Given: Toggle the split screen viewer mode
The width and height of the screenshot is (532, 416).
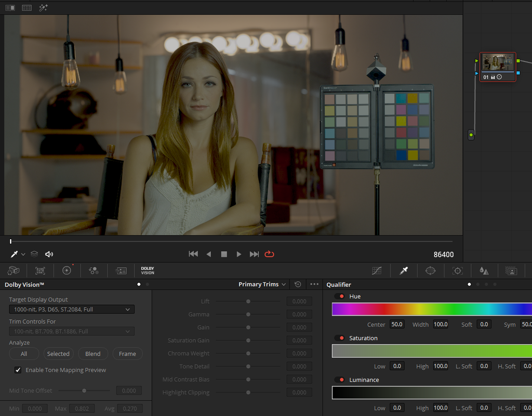Looking at the screenshot, I should point(27,7).
